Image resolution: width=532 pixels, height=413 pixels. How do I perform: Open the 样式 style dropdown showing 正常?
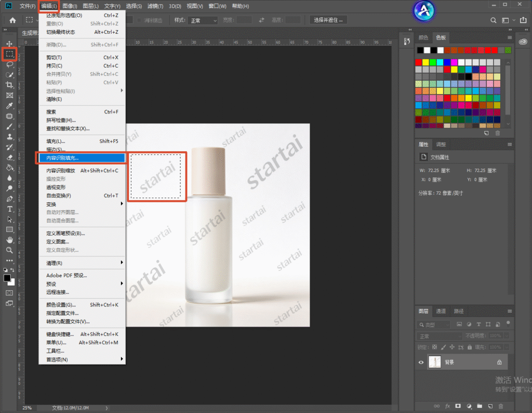204,20
